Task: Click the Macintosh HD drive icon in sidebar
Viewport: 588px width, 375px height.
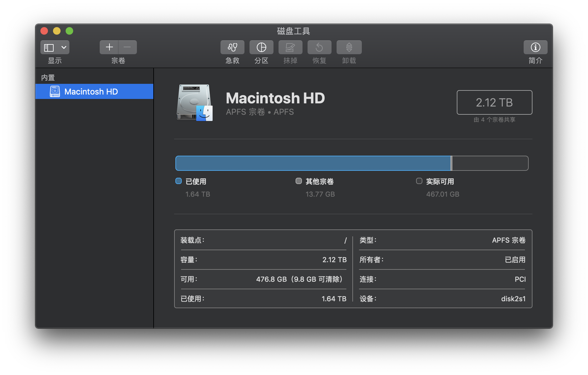Action: (55, 91)
